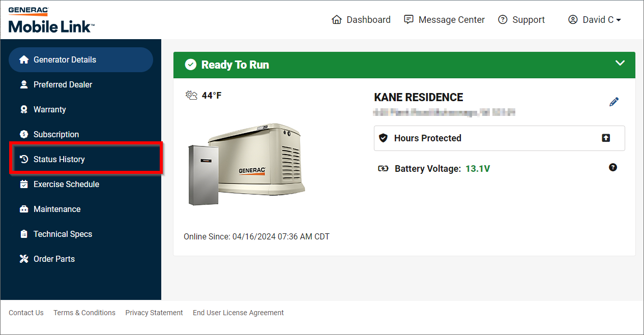
Task: Click the Hours Protected upload arrow icon
Action: (x=606, y=138)
